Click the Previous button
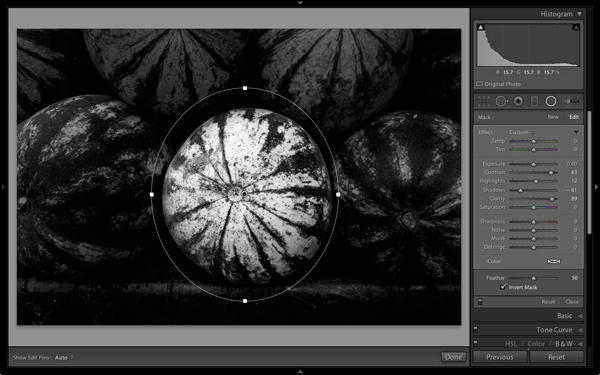600x375 pixels. tap(500, 357)
